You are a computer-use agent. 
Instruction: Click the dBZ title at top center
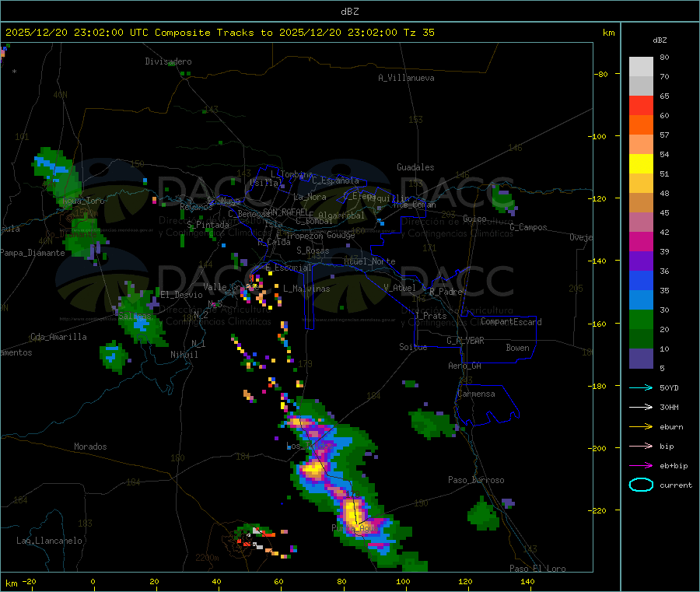click(349, 12)
